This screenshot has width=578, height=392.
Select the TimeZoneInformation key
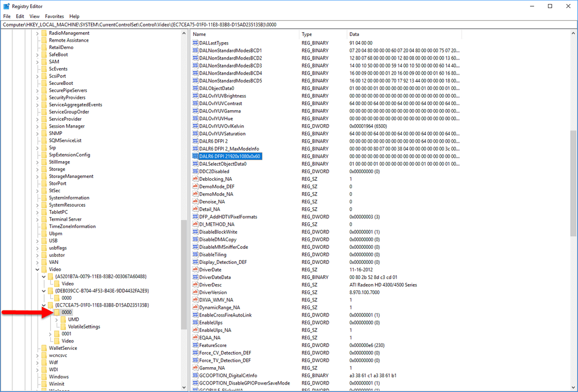72,226
